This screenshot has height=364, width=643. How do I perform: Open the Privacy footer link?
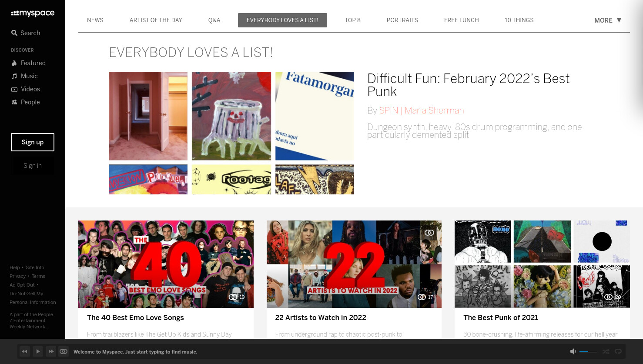18,276
